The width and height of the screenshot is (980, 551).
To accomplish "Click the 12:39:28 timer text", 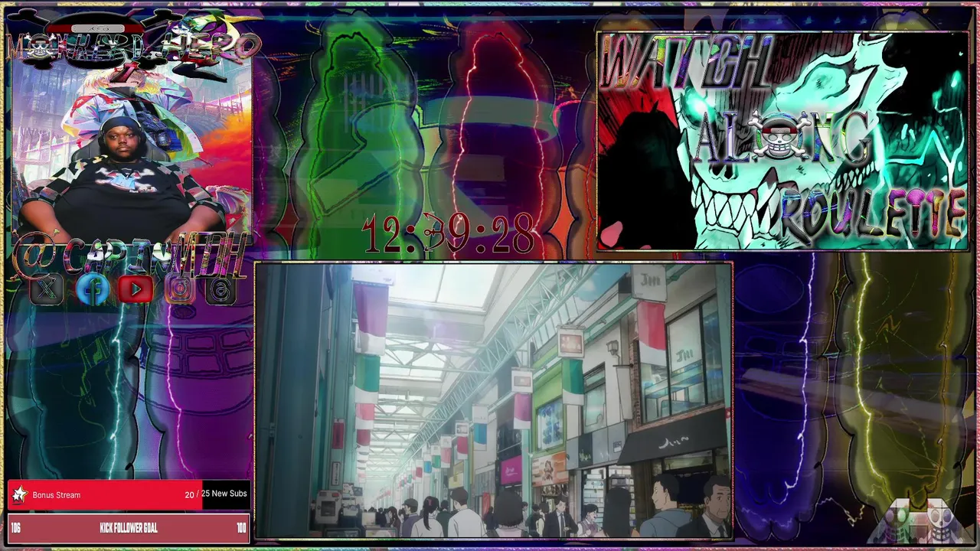I will click(449, 233).
